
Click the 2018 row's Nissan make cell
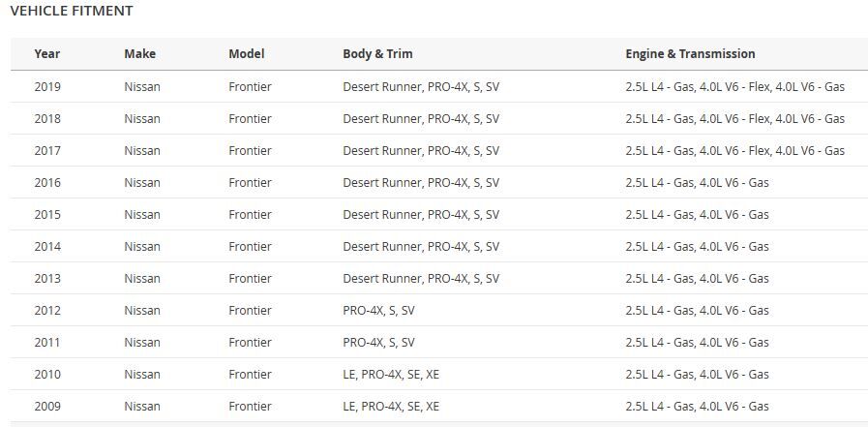[142, 118]
